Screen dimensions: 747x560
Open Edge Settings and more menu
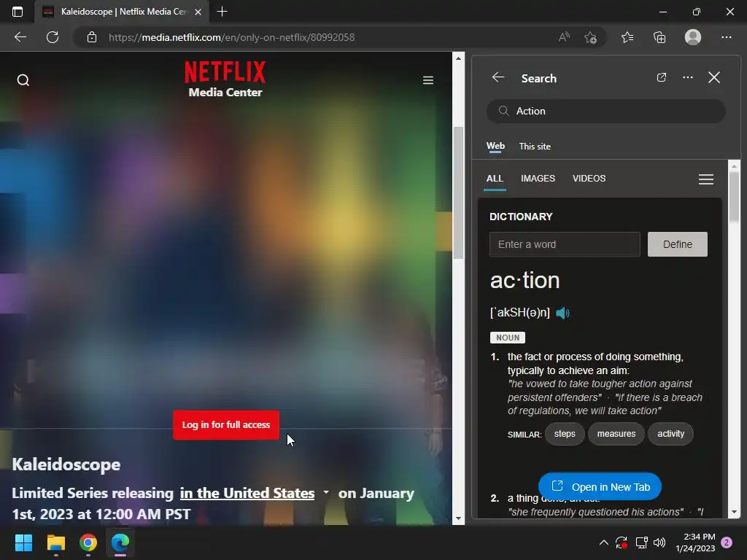click(726, 37)
